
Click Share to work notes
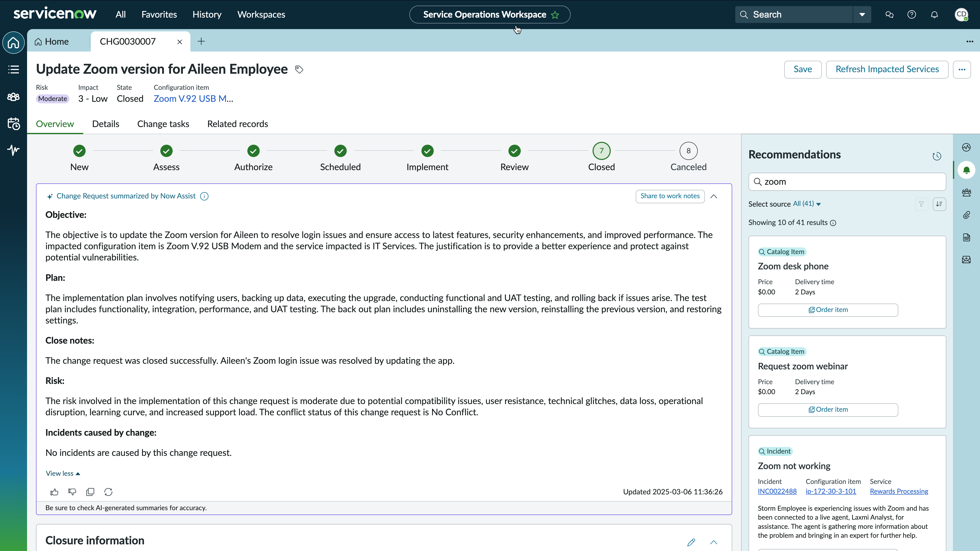point(670,196)
